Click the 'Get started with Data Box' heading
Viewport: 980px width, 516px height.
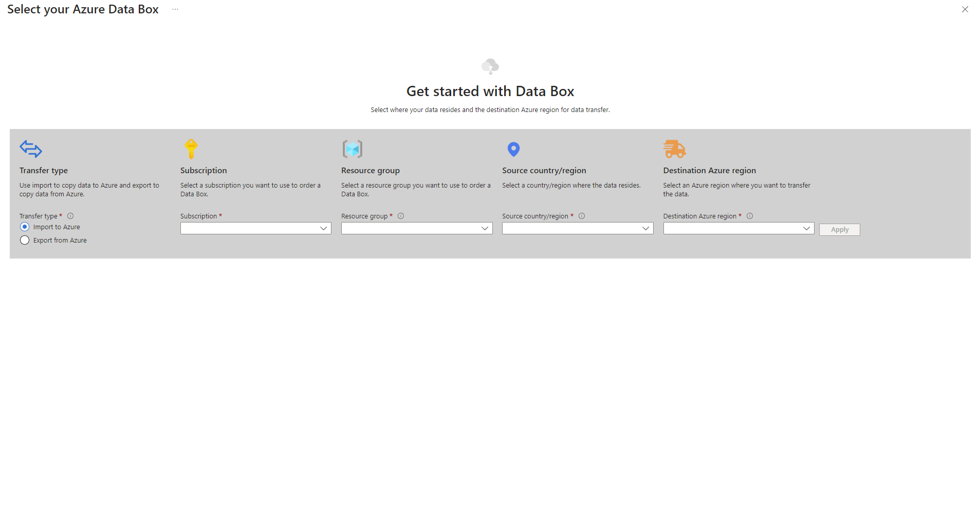490,91
